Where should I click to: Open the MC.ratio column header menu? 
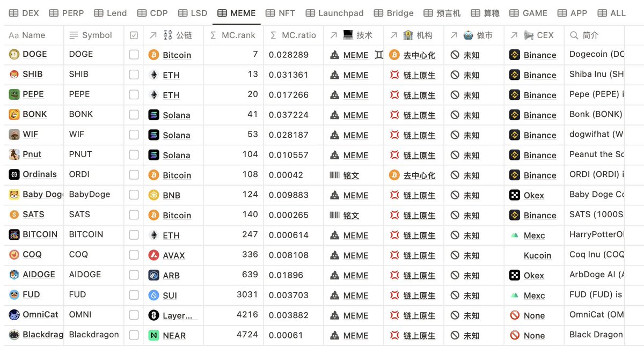point(294,35)
